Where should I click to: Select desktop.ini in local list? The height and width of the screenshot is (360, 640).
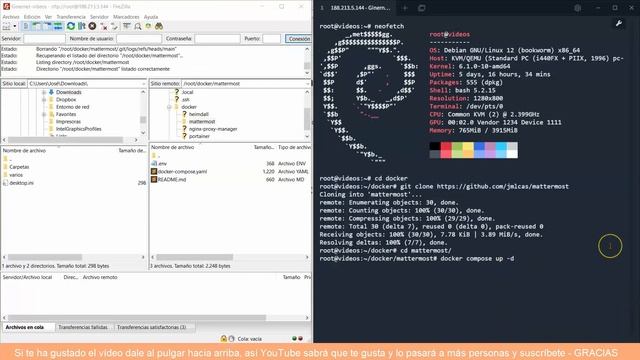coord(21,183)
